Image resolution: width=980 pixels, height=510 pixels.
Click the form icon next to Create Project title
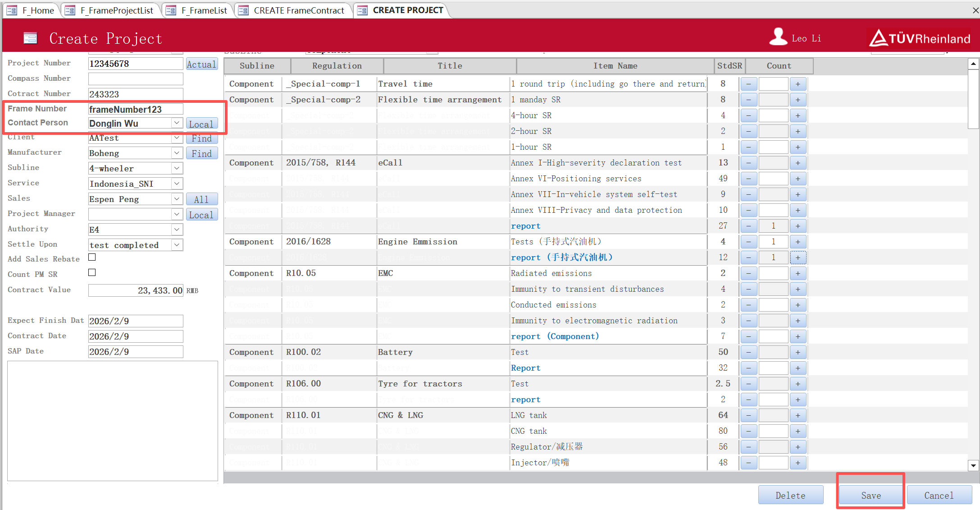[x=30, y=38]
